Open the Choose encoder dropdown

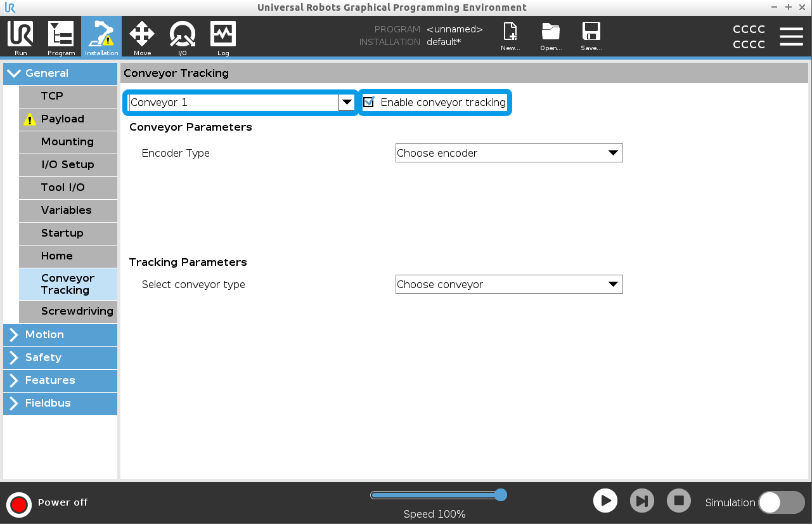click(x=509, y=153)
